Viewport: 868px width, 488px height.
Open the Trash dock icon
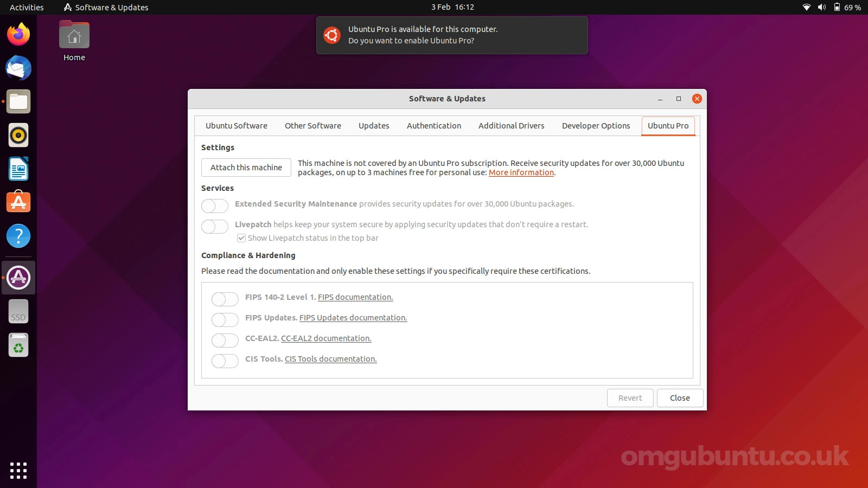tap(18, 345)
